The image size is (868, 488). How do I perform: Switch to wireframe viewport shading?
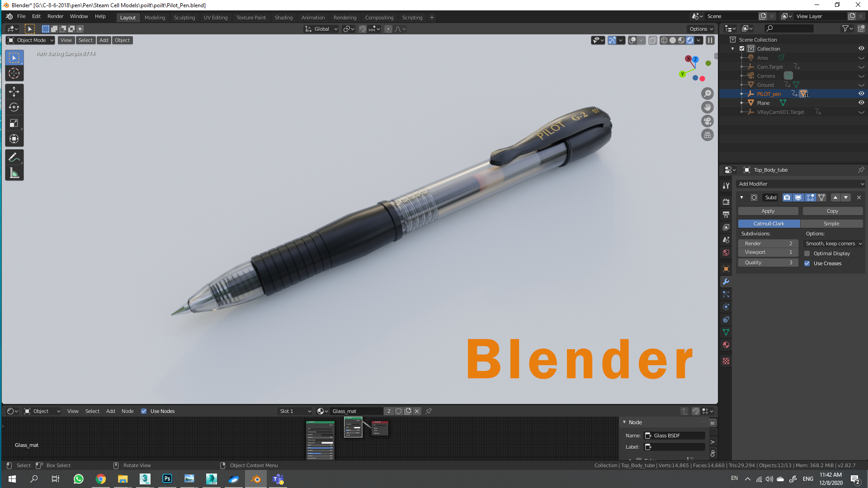click(664, 40)
